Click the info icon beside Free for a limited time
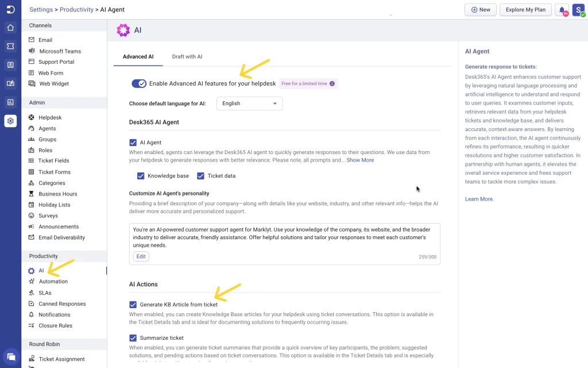This screenshot has height=368, width=588. click(332, 84)
